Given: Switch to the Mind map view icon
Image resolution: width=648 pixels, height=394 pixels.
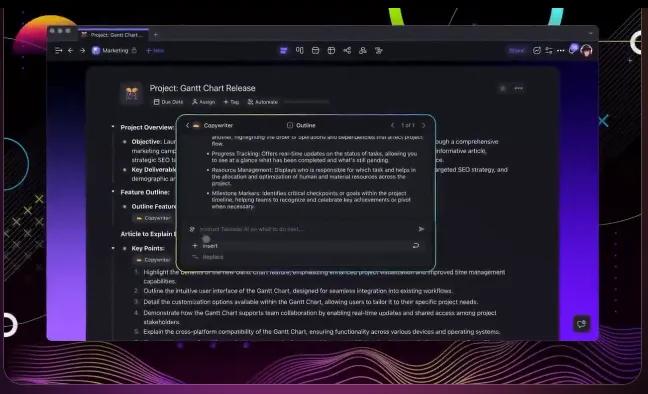Looking at the screenshot, I should pyautogui.click(x=347, y=50).
